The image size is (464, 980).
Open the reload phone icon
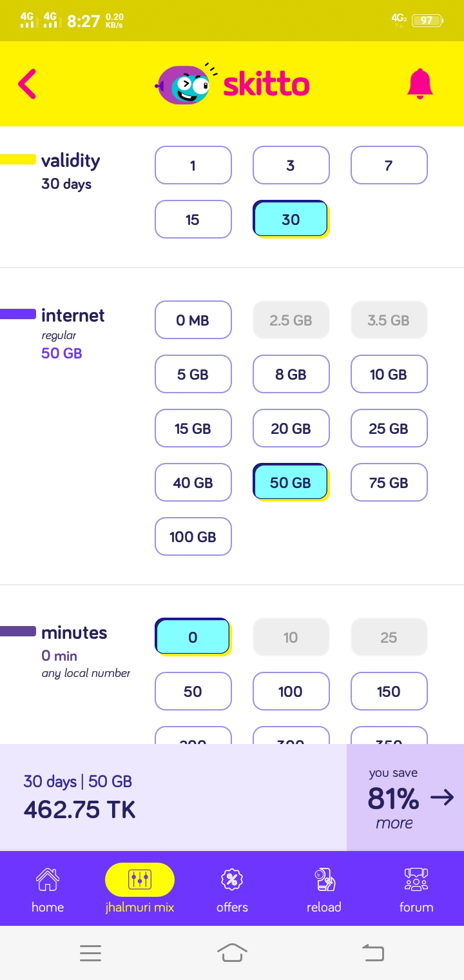[324, 879]
